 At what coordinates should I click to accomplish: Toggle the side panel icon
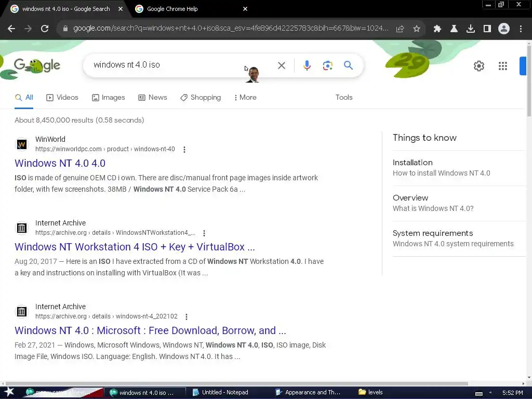[487, 29]
